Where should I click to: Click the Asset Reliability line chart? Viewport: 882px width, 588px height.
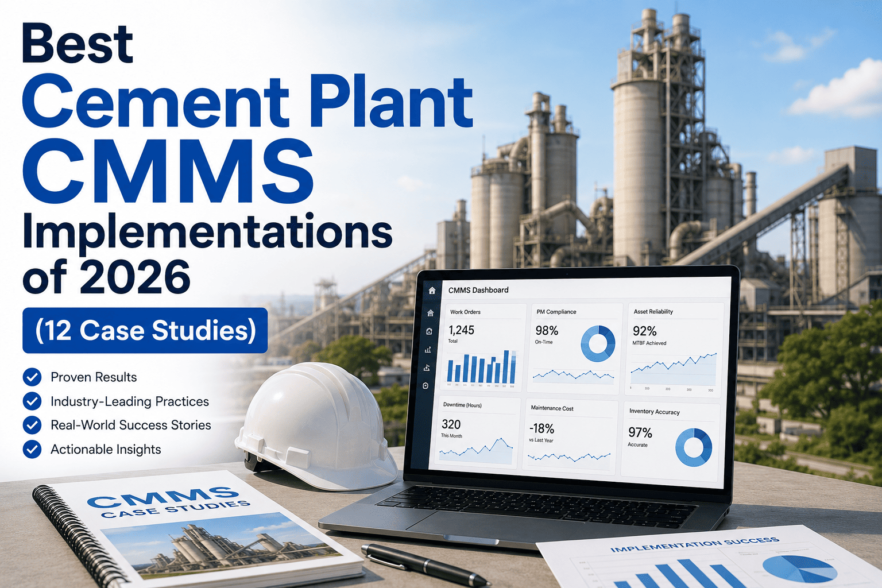[x=674, y=369]
